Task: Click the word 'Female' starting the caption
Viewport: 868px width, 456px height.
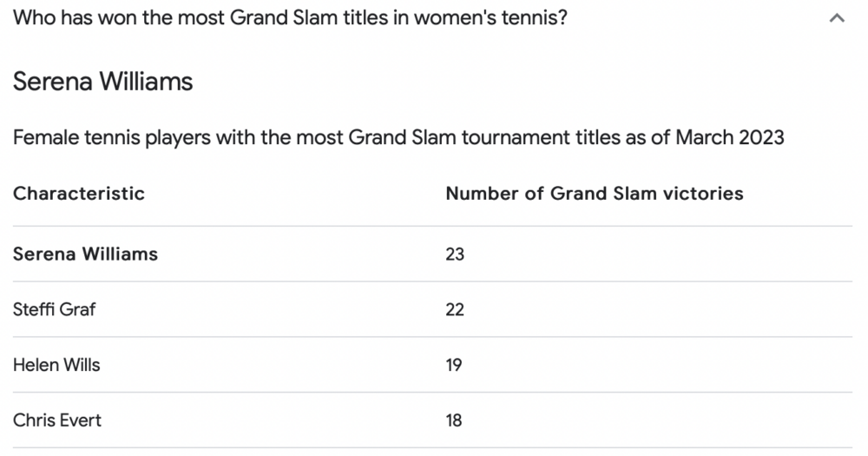Action: (x=46, y=137)
